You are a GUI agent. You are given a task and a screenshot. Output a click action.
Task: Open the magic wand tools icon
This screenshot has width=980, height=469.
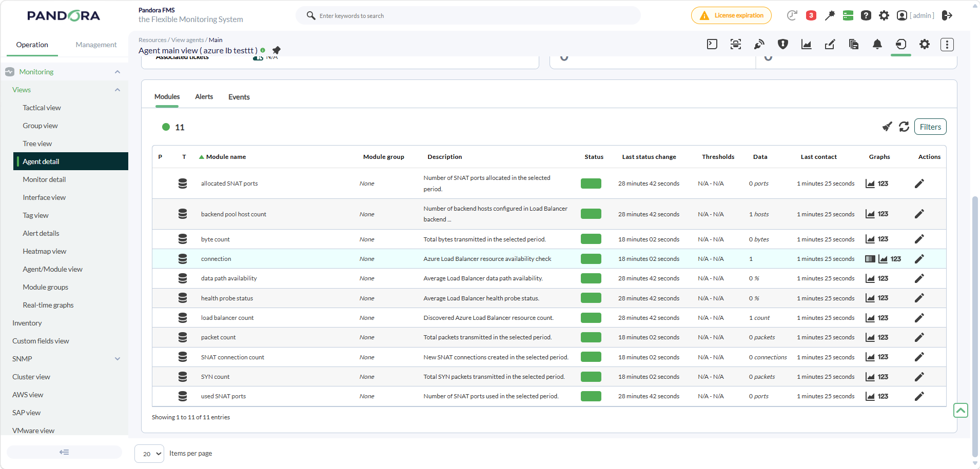coord(830,15)
